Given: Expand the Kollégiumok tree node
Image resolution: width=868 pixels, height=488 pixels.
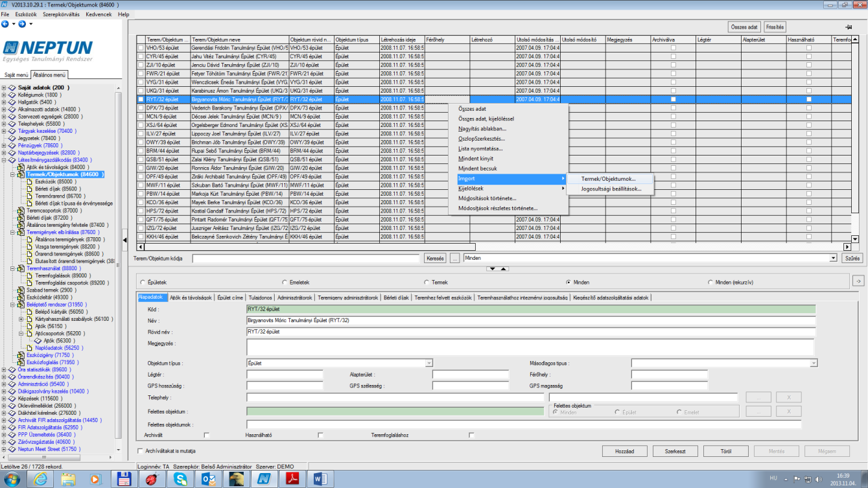Looking at the screenshot, I should [x=4, y=95].
